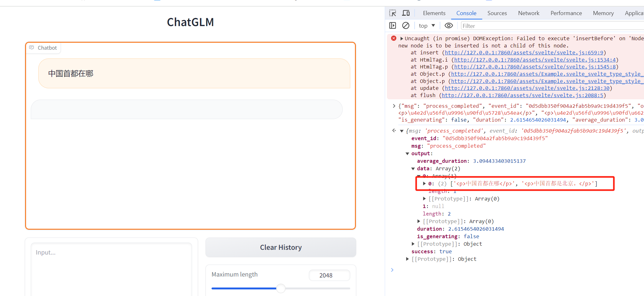
Task: Clear the console with the ban icon
Action: (x=406, y=25)
